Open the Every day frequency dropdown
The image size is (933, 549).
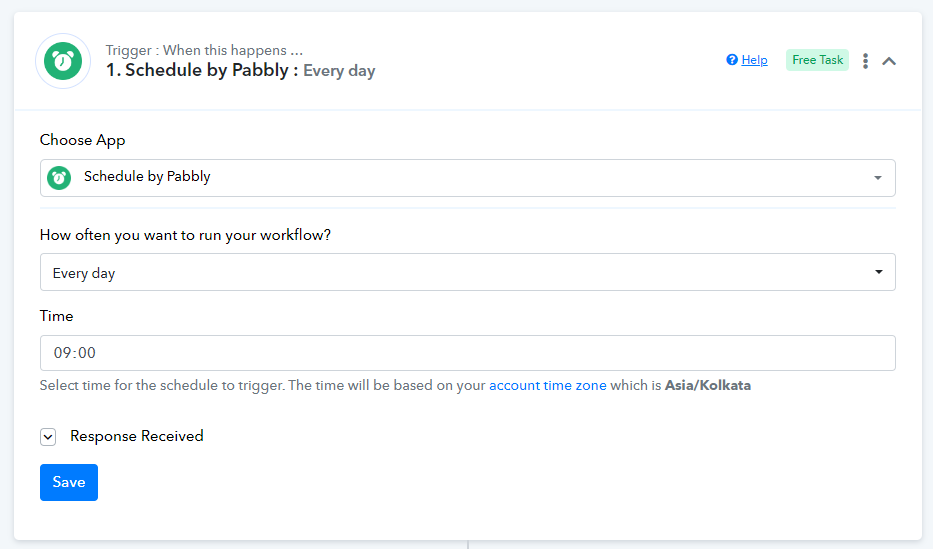468,272
